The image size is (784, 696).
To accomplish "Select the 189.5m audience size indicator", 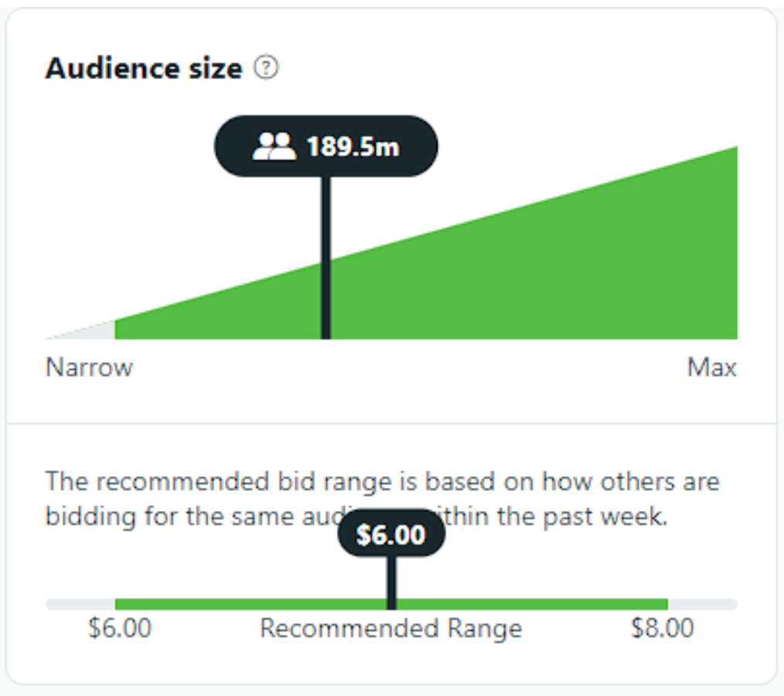I will pos(326,146).
